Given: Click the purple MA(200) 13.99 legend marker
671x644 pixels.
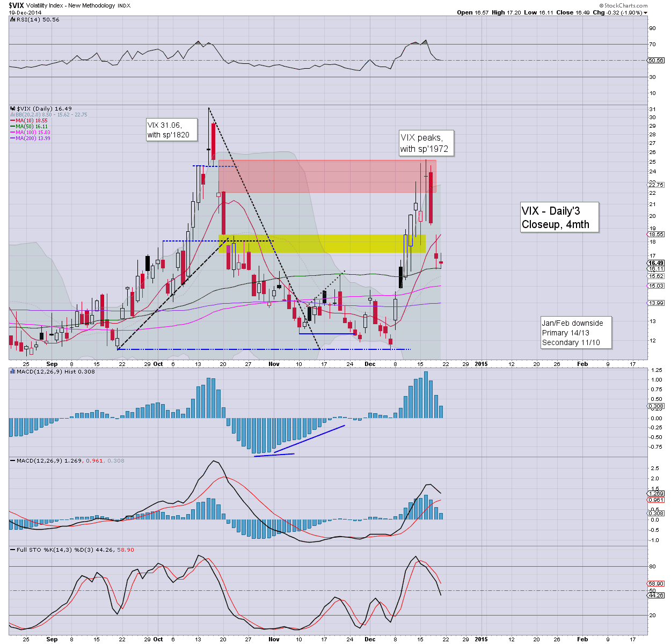Looking at the screenshot, I should pos(12,138).
